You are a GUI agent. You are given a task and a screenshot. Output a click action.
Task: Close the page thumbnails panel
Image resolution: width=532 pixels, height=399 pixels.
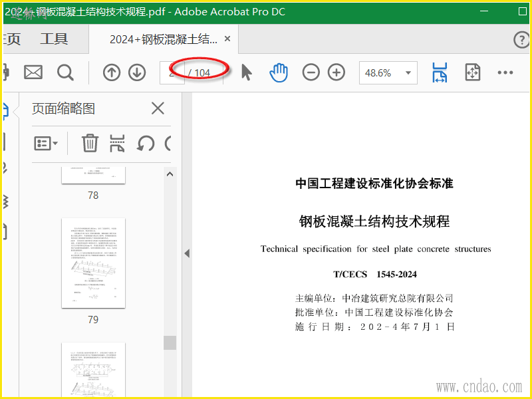(x=158, y=108)
